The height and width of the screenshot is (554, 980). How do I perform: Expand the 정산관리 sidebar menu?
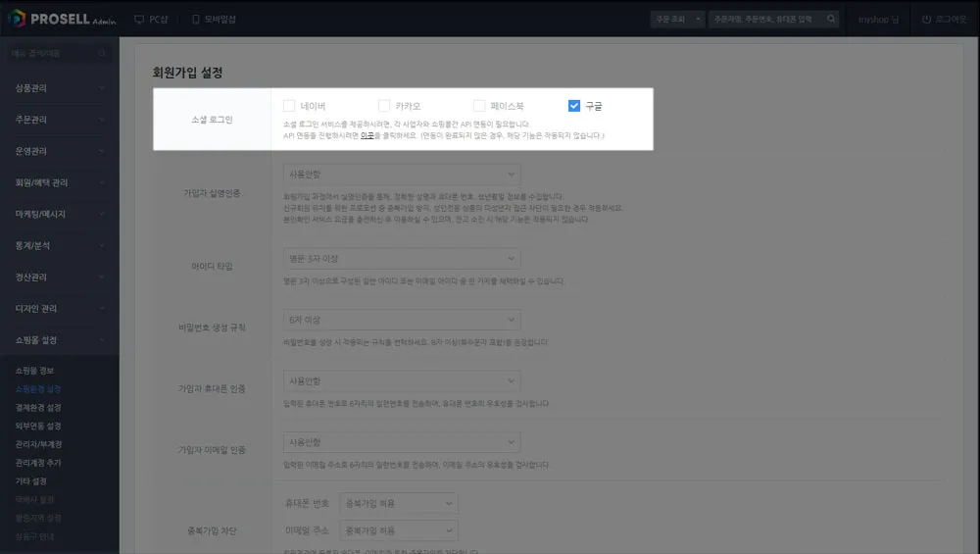tap(60, 277)
